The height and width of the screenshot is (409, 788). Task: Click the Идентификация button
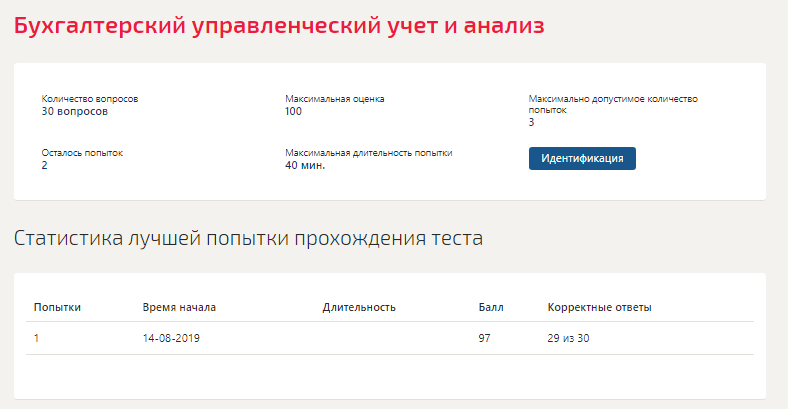click(x=582, y=158)
